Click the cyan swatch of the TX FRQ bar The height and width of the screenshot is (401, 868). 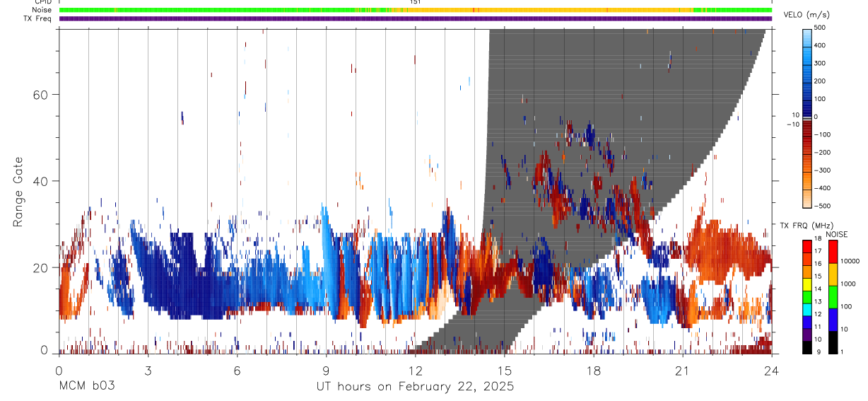pyautogui.click(x=807, y=310)
